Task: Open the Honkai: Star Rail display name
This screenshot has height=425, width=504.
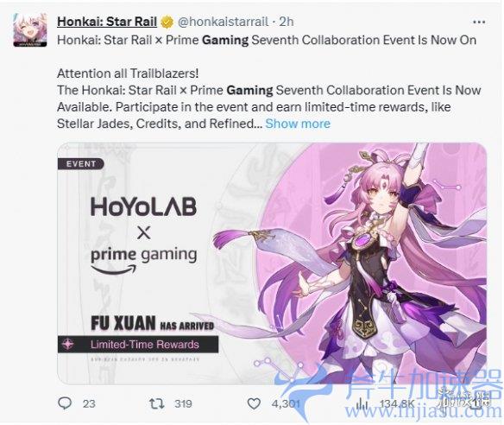Action: pyautogui.click(x=107, y=22)
